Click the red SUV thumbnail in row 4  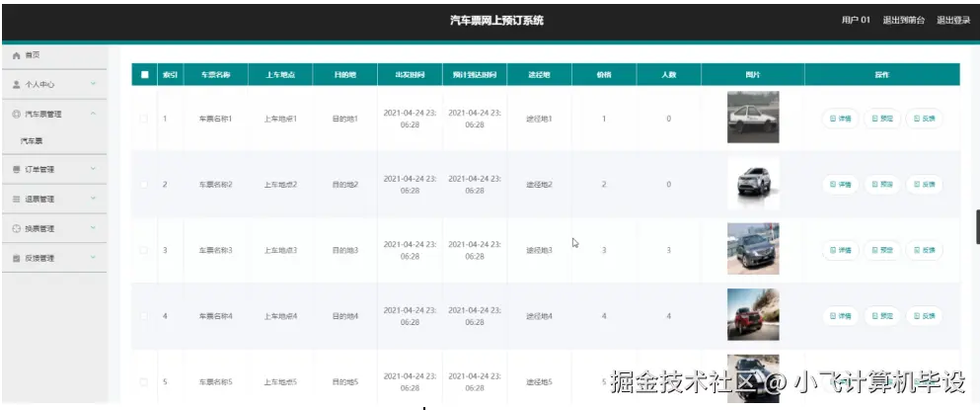tap(753, 314)
